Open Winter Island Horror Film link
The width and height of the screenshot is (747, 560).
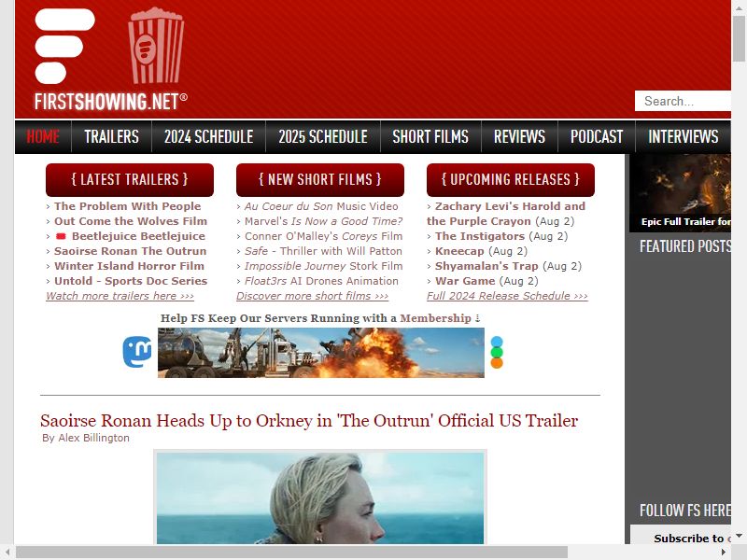pos(129,266)
